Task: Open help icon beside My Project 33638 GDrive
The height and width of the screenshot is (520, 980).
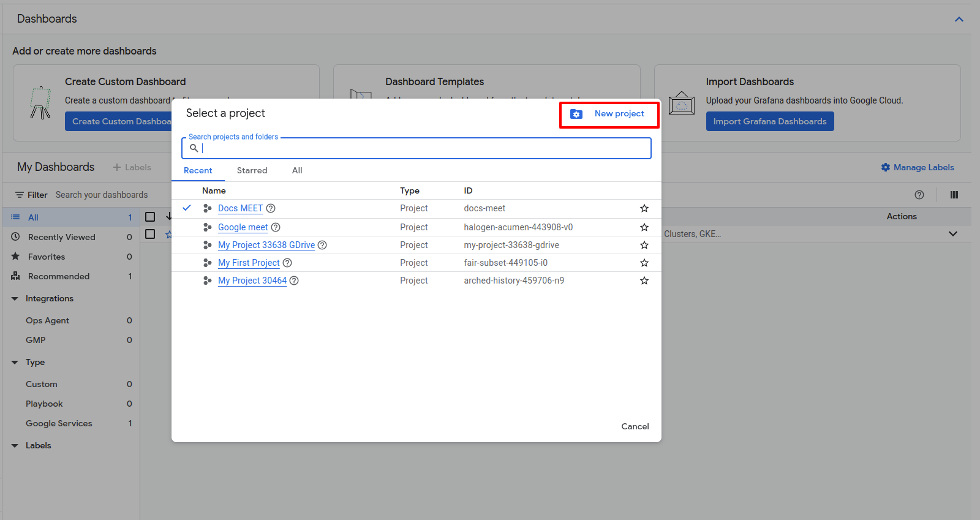Action: (322, 245)
